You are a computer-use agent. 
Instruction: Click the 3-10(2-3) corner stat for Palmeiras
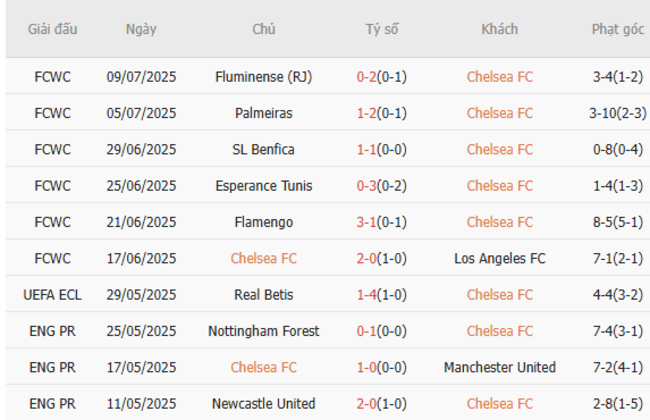[617, 113]
